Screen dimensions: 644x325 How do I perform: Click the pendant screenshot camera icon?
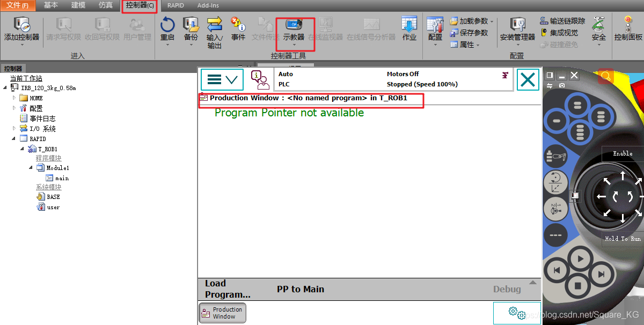(x=562, y=85)
